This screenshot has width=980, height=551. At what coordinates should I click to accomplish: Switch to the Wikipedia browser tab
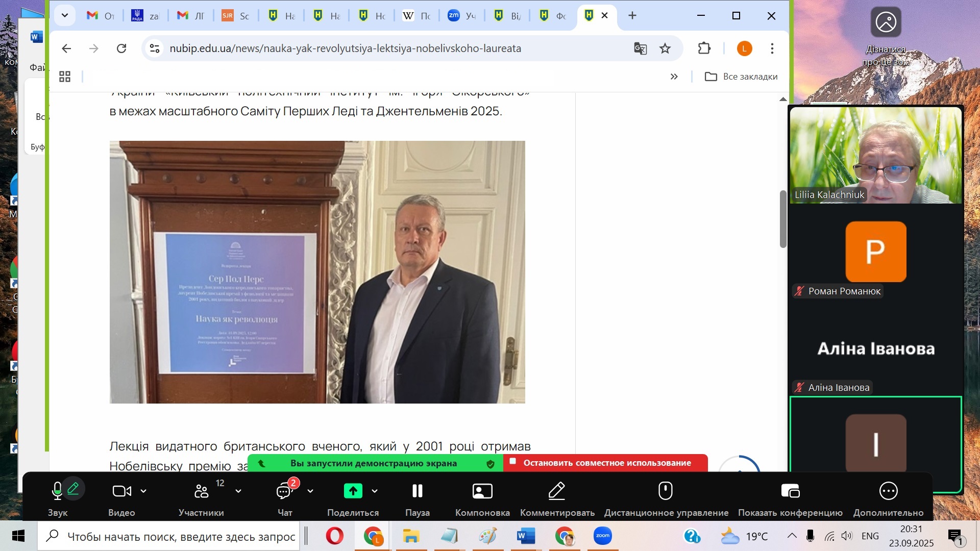416,16
